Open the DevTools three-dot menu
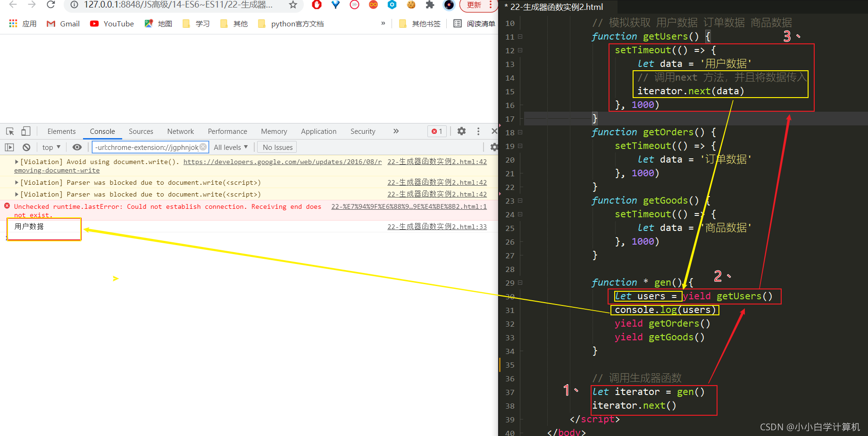This screenshot has height=436, width=868. 478,132
